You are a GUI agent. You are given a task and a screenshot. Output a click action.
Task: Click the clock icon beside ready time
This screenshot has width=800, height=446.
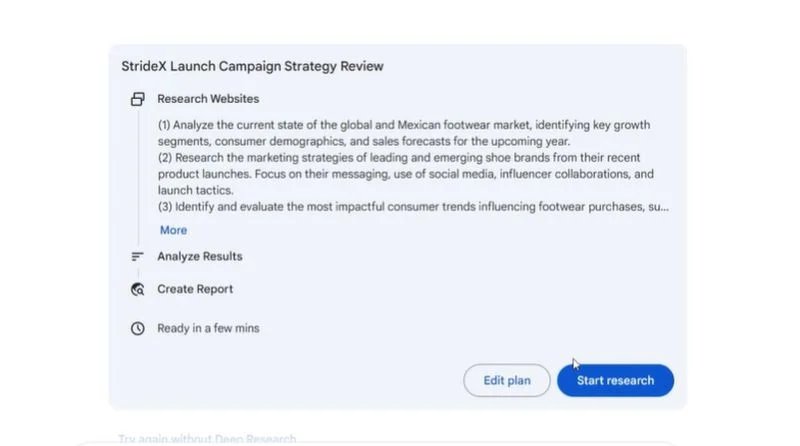(138, 328)
